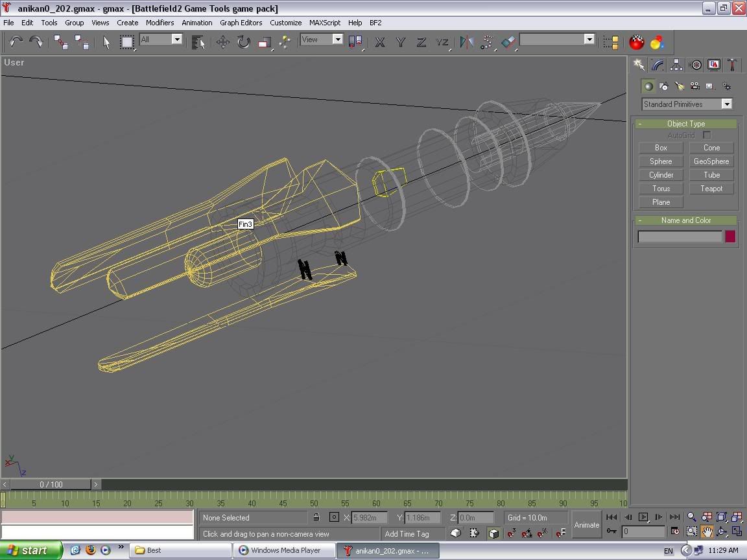The width and height of the screenshot is (747, 560).
Task: Click the Use Pivot Point Center button
Action: coord(355,42)
